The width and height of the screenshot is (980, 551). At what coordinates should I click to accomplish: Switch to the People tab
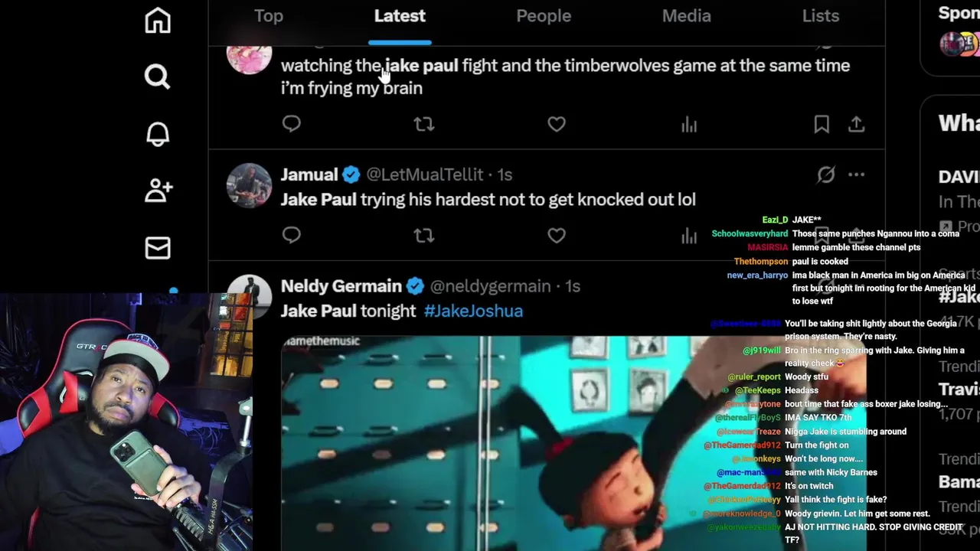point(544,16)
